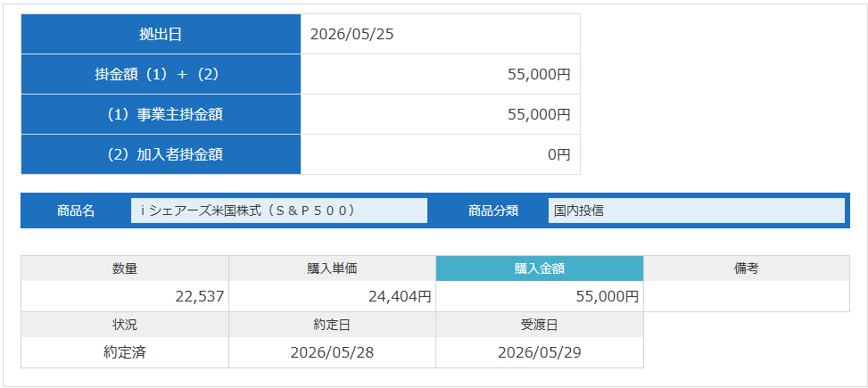Click the quantity value 22,537
The width and height of the screenshot is (868, 388).
tap(200, 296)
